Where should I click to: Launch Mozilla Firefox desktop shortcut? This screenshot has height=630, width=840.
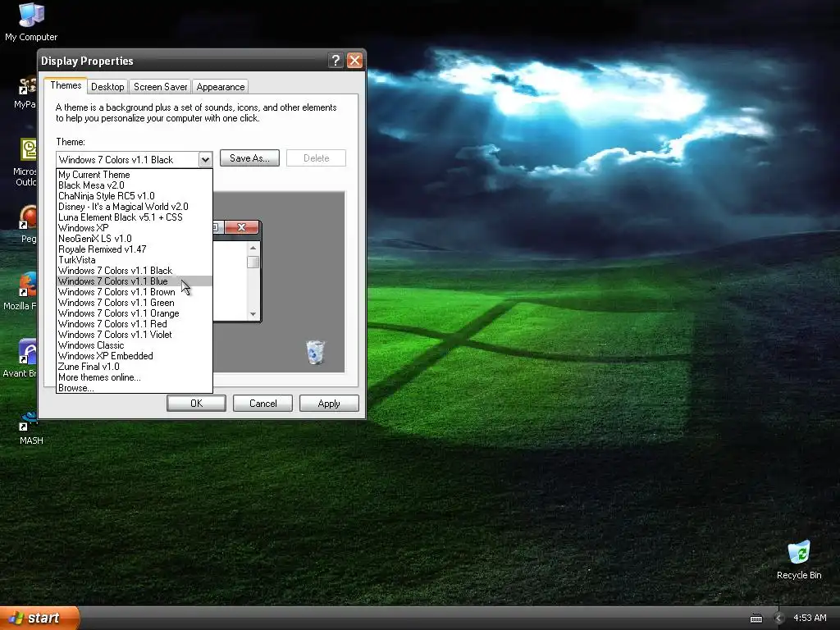(20, 292)
